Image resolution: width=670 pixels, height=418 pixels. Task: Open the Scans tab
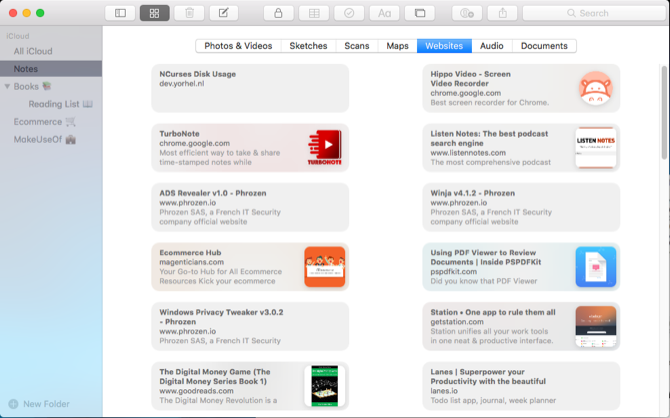[x=357, y=46]
